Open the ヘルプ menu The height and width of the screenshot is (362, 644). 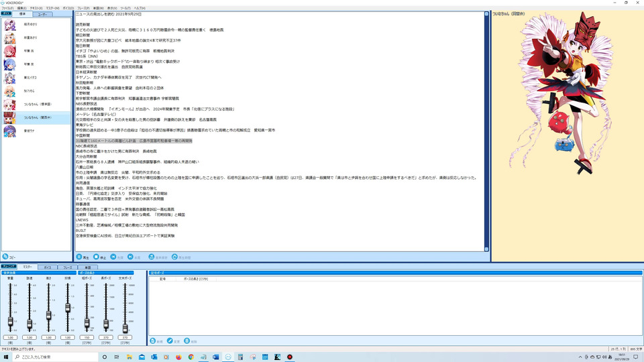tap(140, 8)
